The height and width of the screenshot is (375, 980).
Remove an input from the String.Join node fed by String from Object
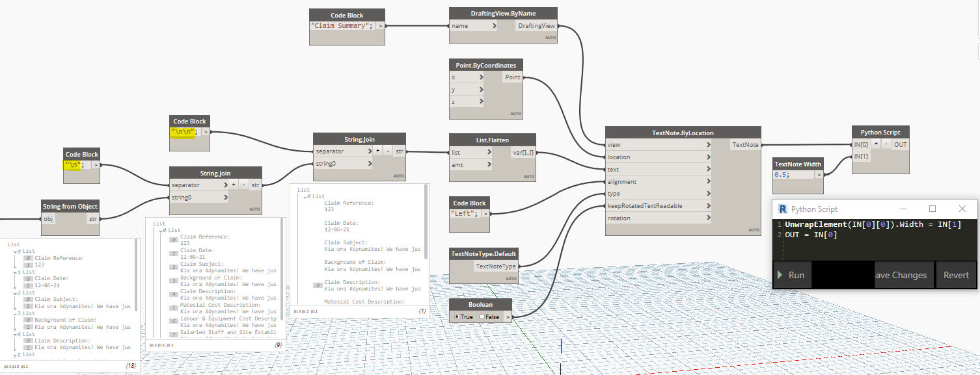pos(244,185)
